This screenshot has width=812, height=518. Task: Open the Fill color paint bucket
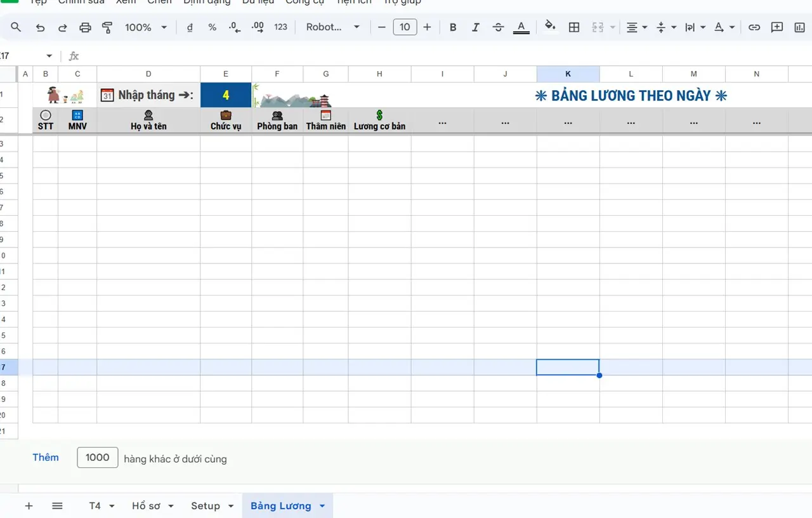(x=550, y=27)
